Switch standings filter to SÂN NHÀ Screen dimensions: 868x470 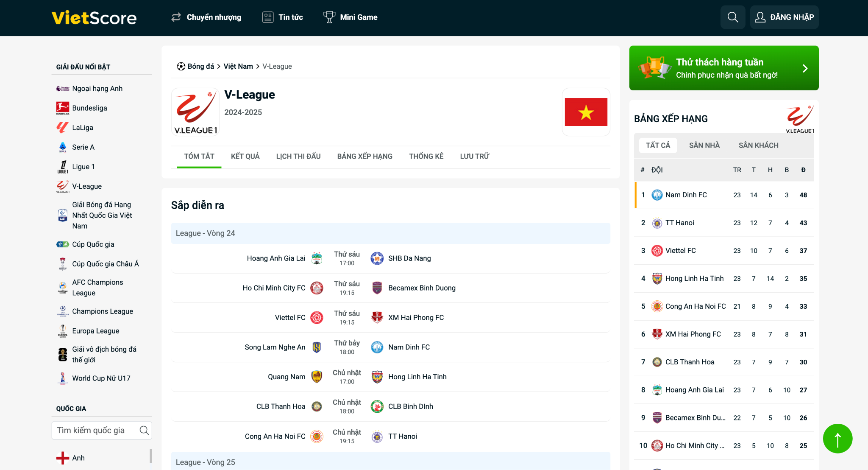[x=704, y=145]
